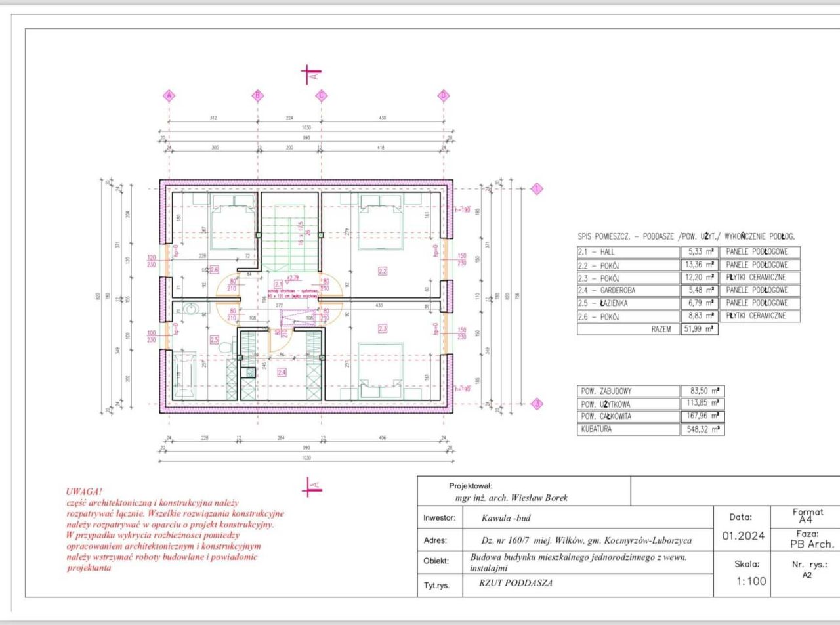This screenshot has height=625, width=840.
Task: Click room tag 2.6 on the floor plan
Action: (x=213, y=269)
